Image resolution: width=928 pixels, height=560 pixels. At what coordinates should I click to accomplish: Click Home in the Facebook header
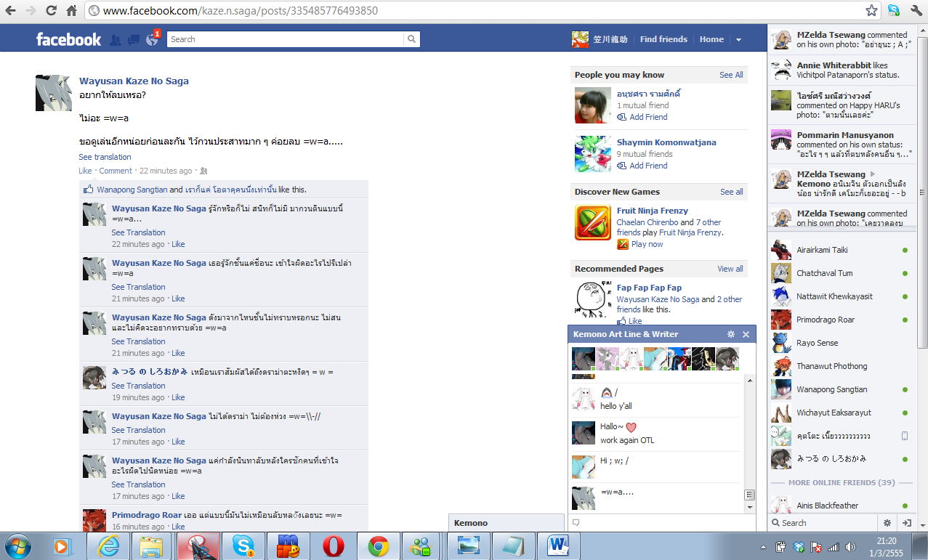coord(711,39)
